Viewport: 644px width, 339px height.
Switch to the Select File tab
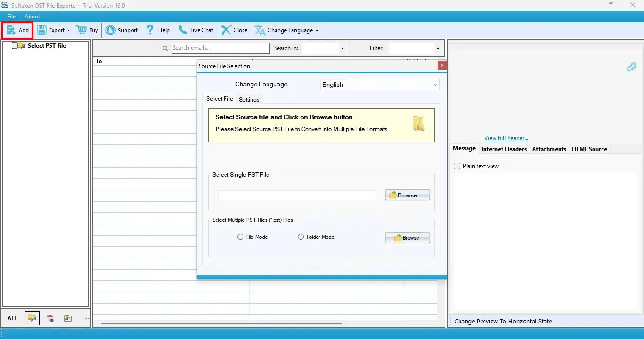(219, 99)
